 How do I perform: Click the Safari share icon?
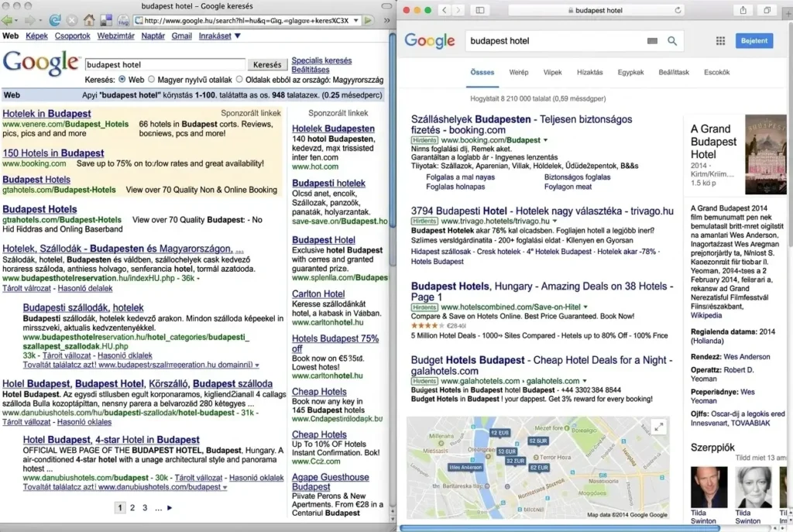pos(743,10)
